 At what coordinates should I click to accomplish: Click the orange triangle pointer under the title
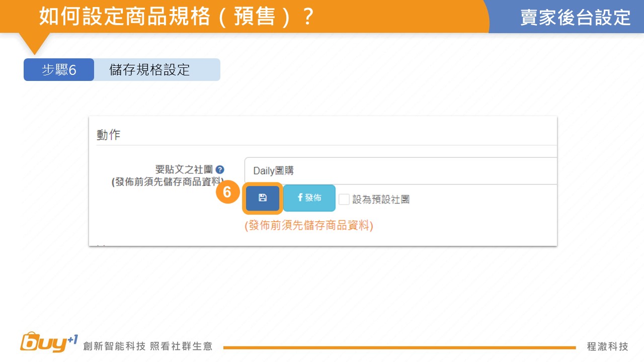(x=34, y=43)
